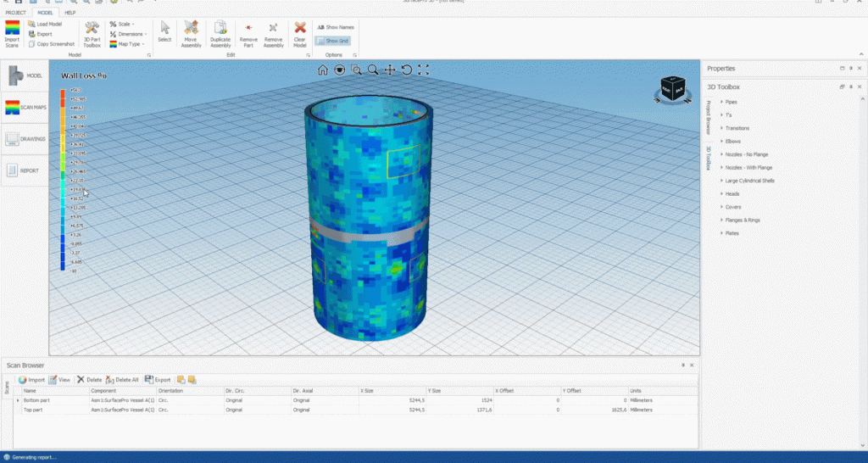Image resolution: width=868 pixels, height=463 pixels.
Task: Toggle the Show Grid option
Action: click(x=332, y=41)
